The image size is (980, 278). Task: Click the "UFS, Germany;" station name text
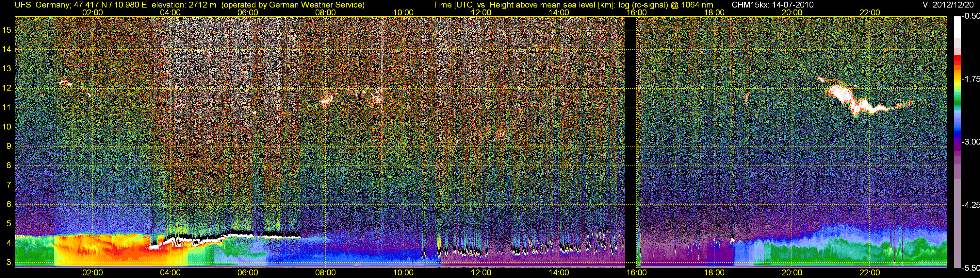(x=42, y=5)
